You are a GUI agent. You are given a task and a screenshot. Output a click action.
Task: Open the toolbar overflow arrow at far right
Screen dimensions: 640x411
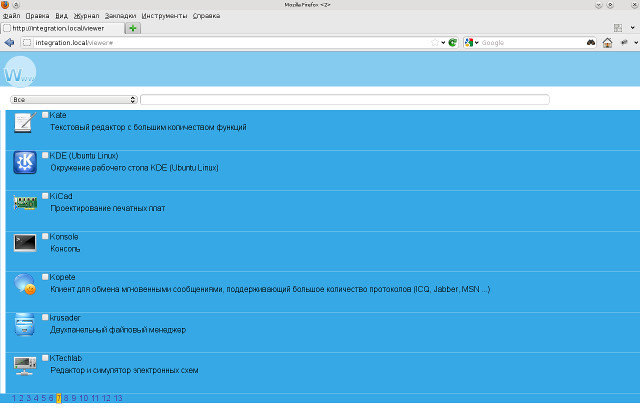636,42
